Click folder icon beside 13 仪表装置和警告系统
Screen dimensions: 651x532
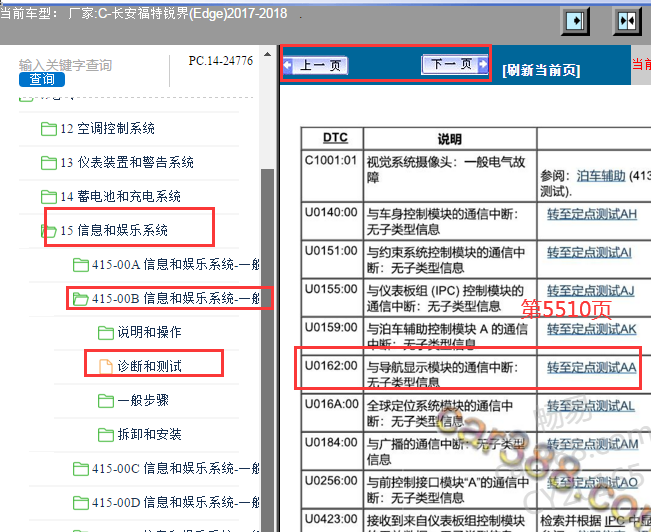pos(49,163)
